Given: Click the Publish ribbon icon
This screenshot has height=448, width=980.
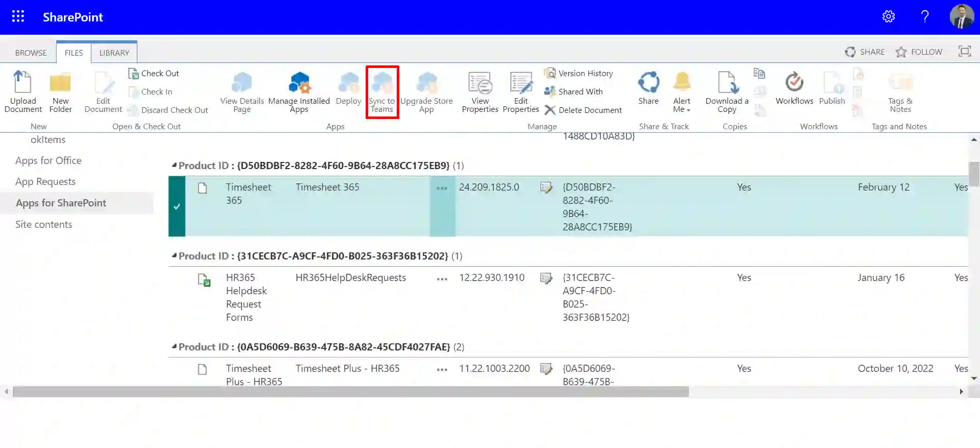Looking at the screenshot, I should point(832,88).
